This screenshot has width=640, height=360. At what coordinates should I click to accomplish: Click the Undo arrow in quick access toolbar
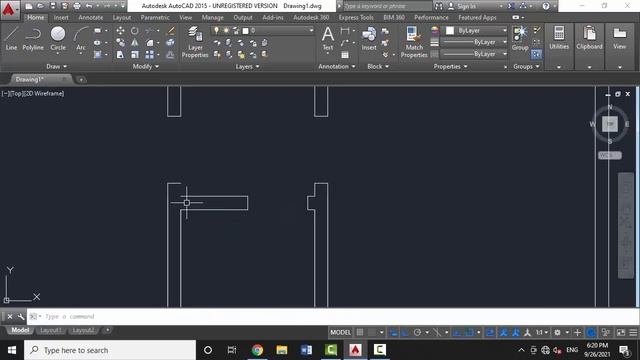coord(89,6)
